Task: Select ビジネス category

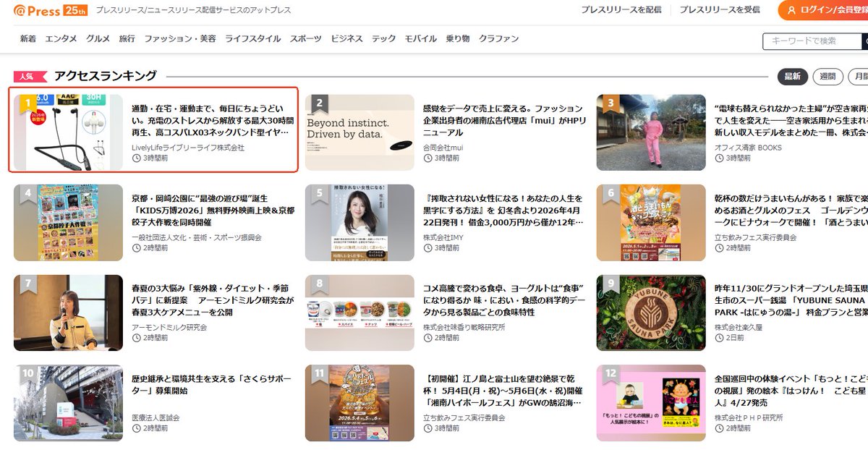Action: click(347, 38)
